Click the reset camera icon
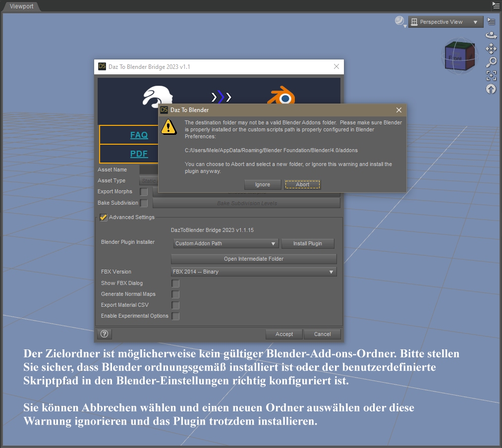This screenshot has width=502, height=448. click(491, 89)
